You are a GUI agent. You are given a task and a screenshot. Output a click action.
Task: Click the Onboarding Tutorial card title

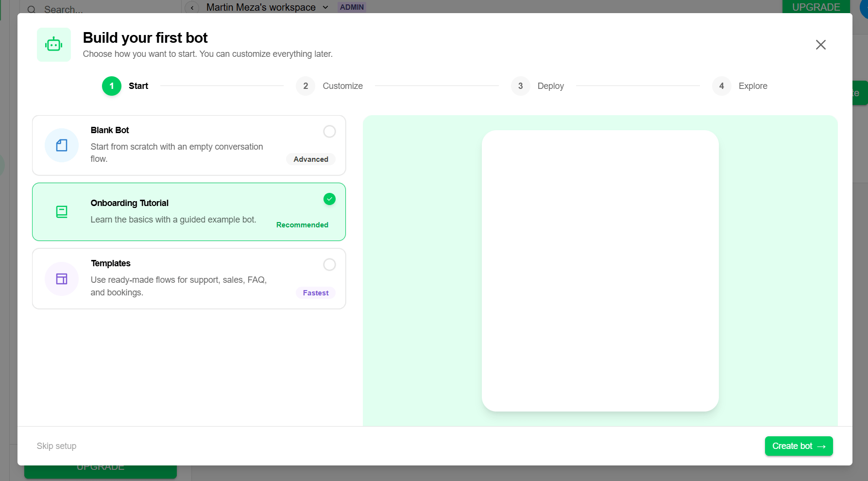(130, 203)
